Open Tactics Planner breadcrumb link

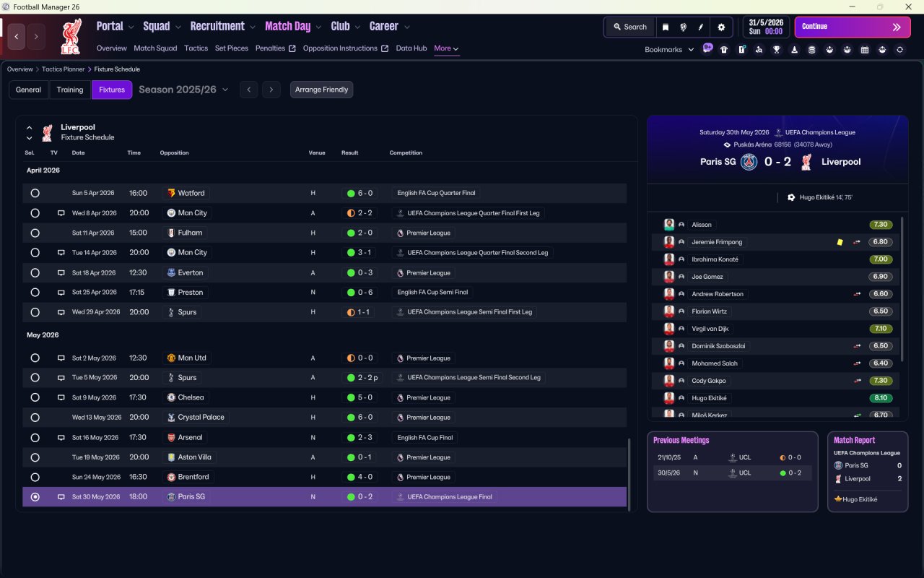(64, 69)
